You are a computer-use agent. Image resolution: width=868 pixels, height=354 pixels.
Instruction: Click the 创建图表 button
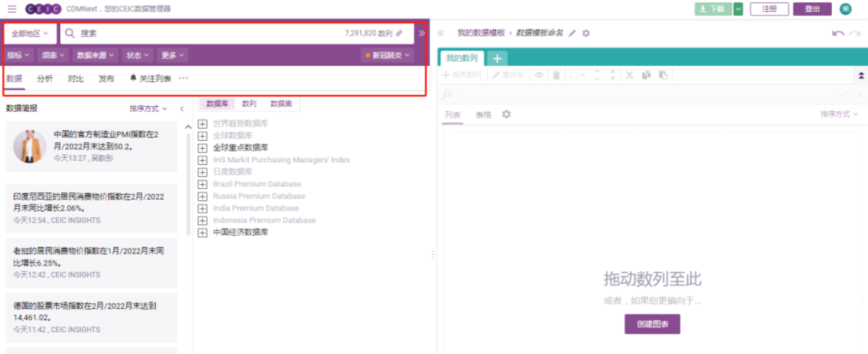(x=652, y=324)
